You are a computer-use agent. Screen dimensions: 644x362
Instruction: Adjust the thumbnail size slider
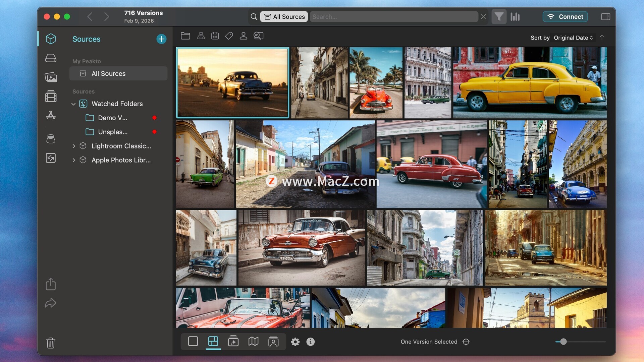click(x=563, y=342)
